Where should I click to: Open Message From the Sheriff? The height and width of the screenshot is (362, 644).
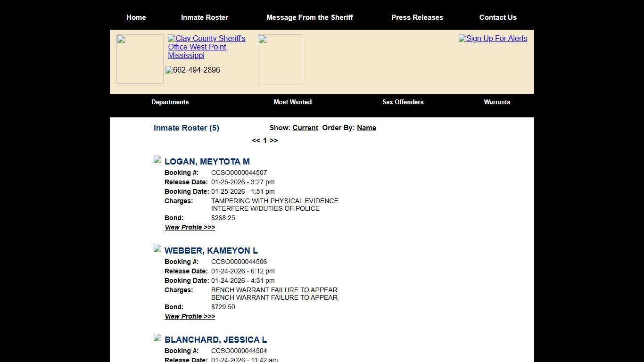[310, 17]
